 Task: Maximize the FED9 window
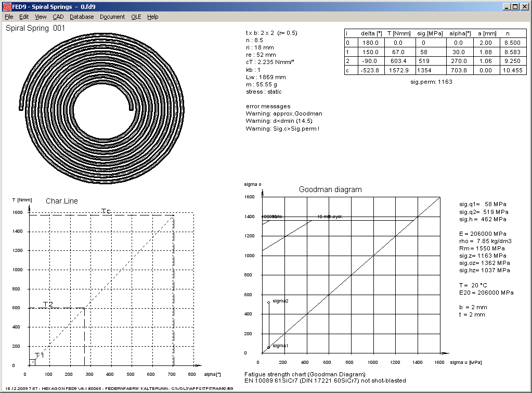pos(514,6)
